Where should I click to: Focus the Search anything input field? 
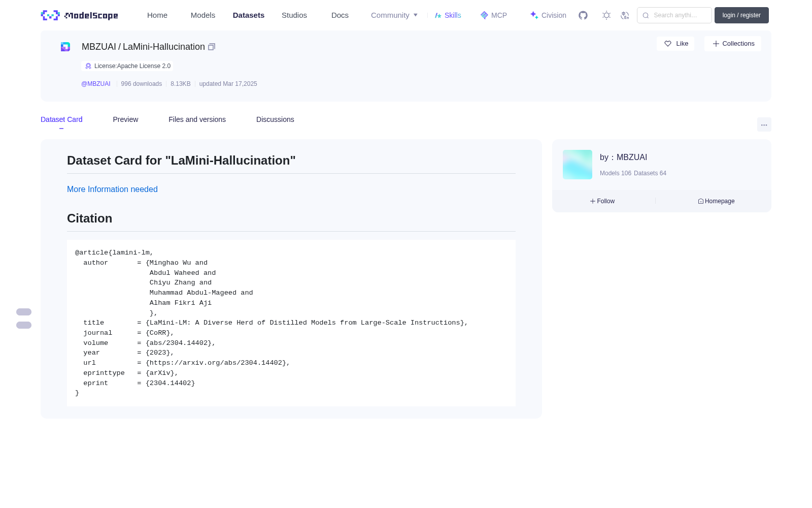tap(674, 15)
